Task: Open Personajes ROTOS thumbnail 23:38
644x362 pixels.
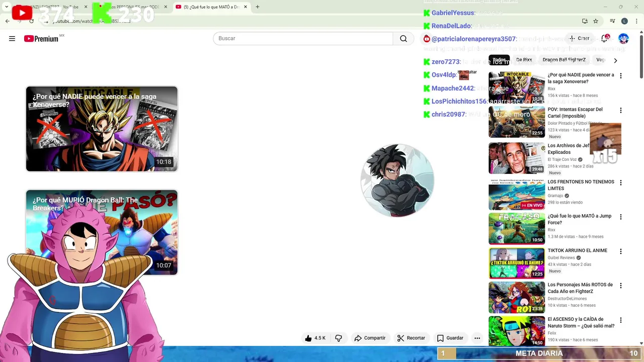Action: coord(517,297)
